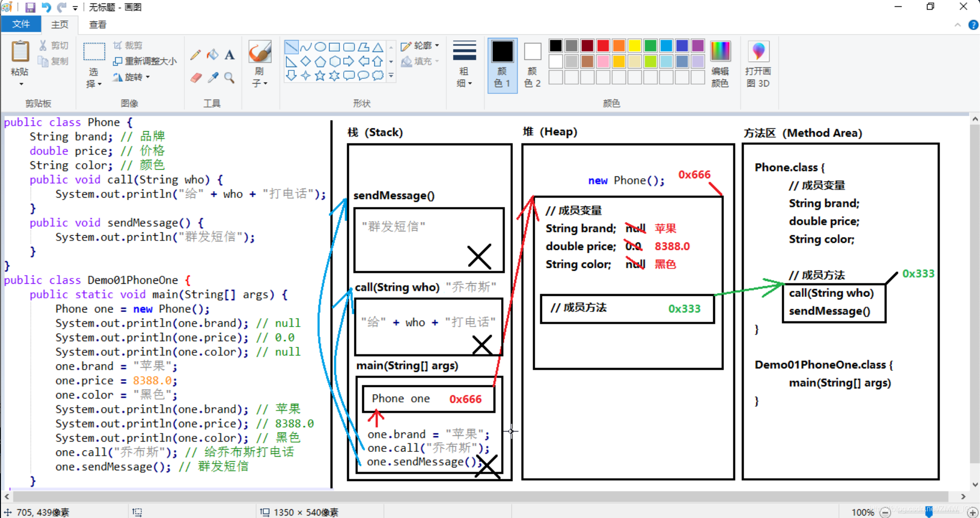The image size is (980, 518).
Task: Select the Right arrow shape
Action: tap(349, 61)
